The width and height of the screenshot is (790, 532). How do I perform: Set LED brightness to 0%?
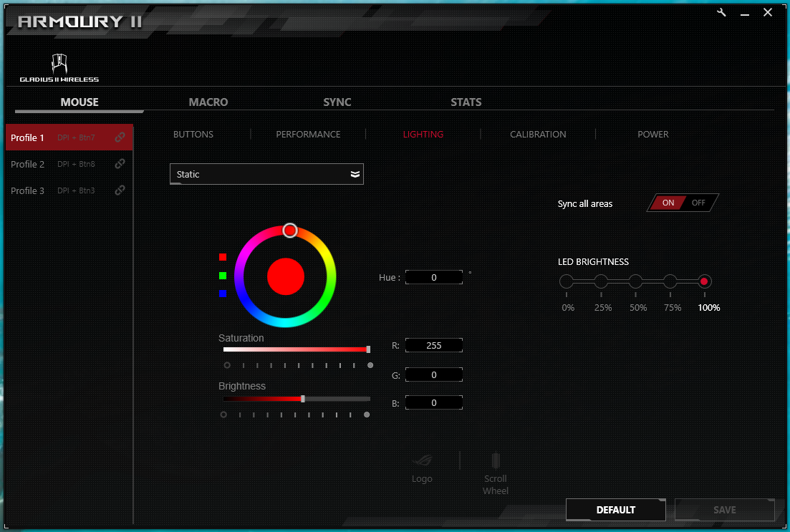coord(567,281)
